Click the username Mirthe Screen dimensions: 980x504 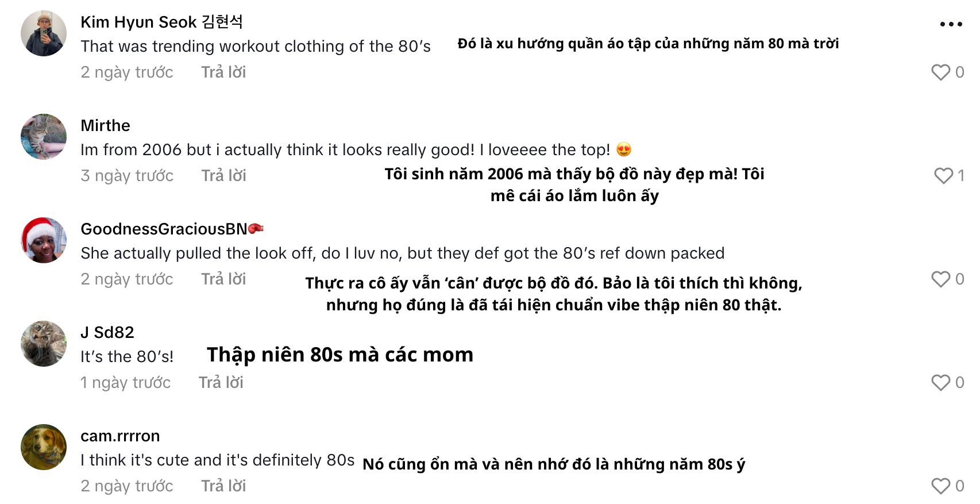[105, 125]
